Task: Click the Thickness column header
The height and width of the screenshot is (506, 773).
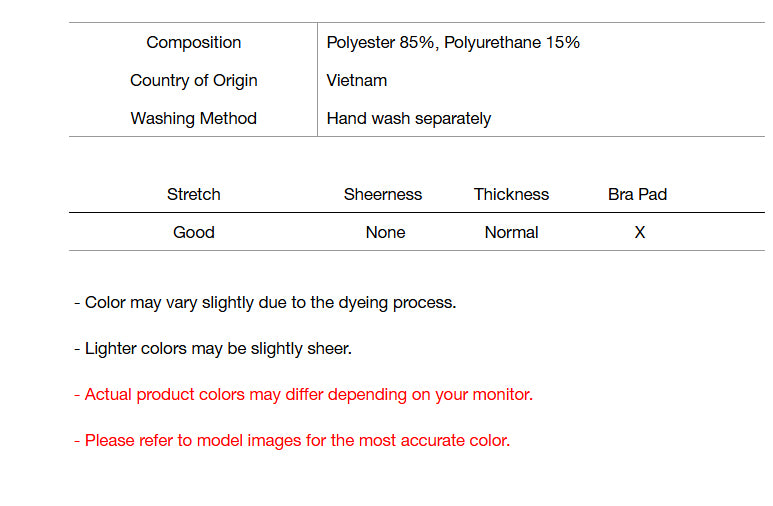Action: (511, 194)
